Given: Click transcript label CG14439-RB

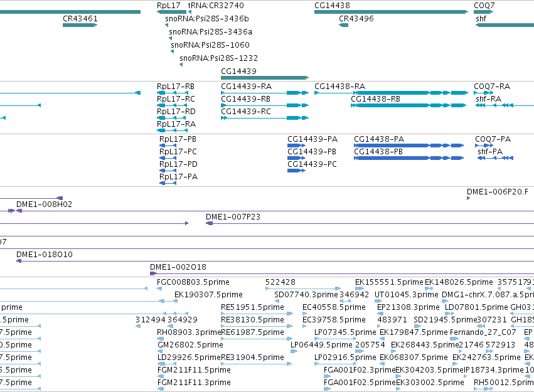Looking at the screenshot, I should [x=245, y=99].
